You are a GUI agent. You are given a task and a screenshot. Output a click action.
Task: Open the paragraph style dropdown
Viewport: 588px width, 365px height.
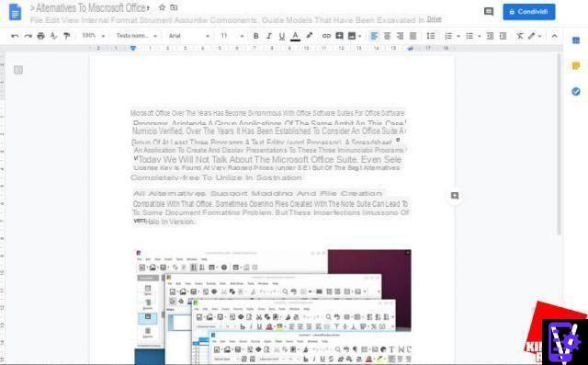pos(137,36)
